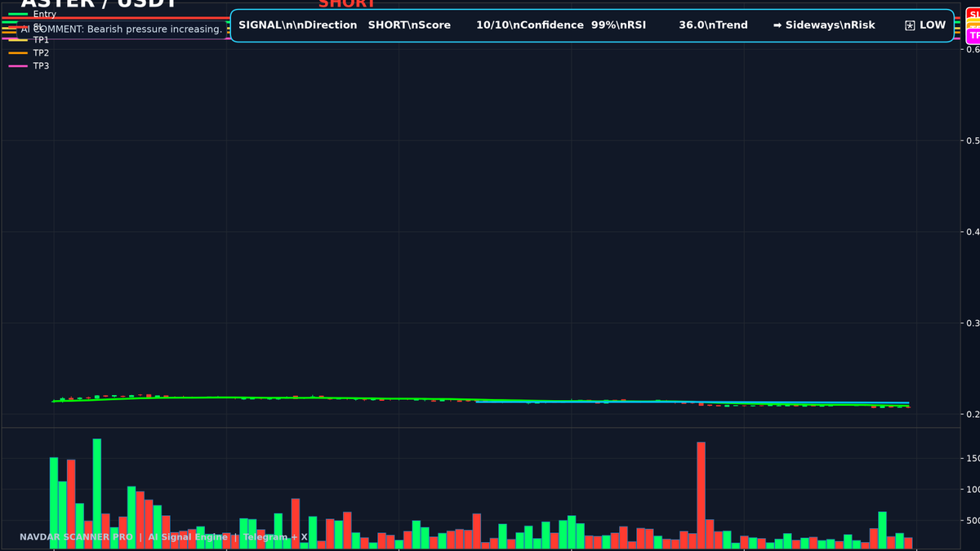Viewport: 980px width, 551px height.
Task: Click the SHORT direction value in signal box
Action: 388,25
